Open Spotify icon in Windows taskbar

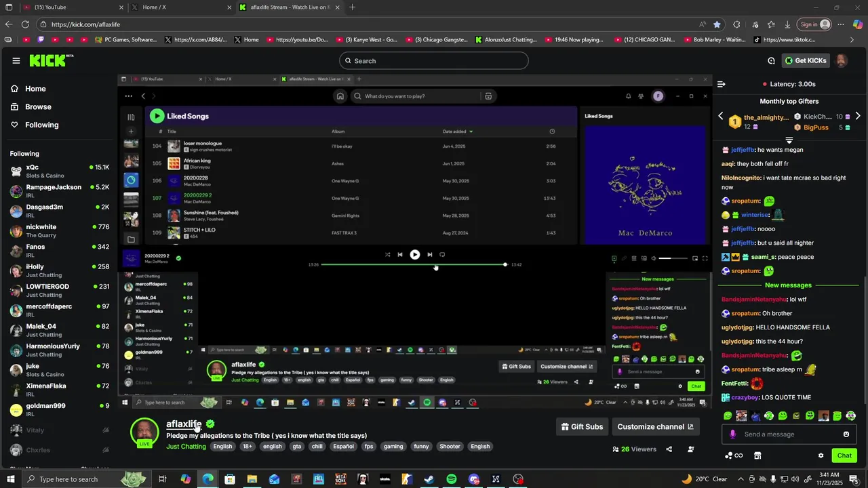tap(452, 479)
